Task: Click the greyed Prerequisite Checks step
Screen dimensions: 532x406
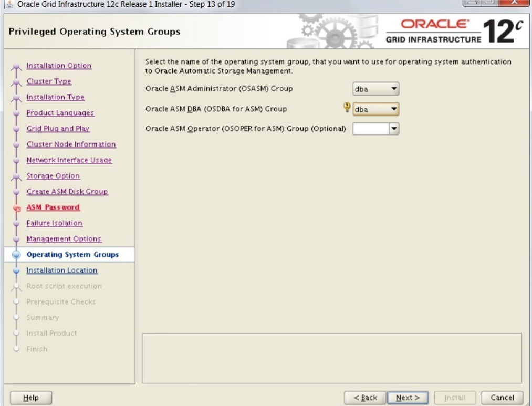Action: (61, 302)
